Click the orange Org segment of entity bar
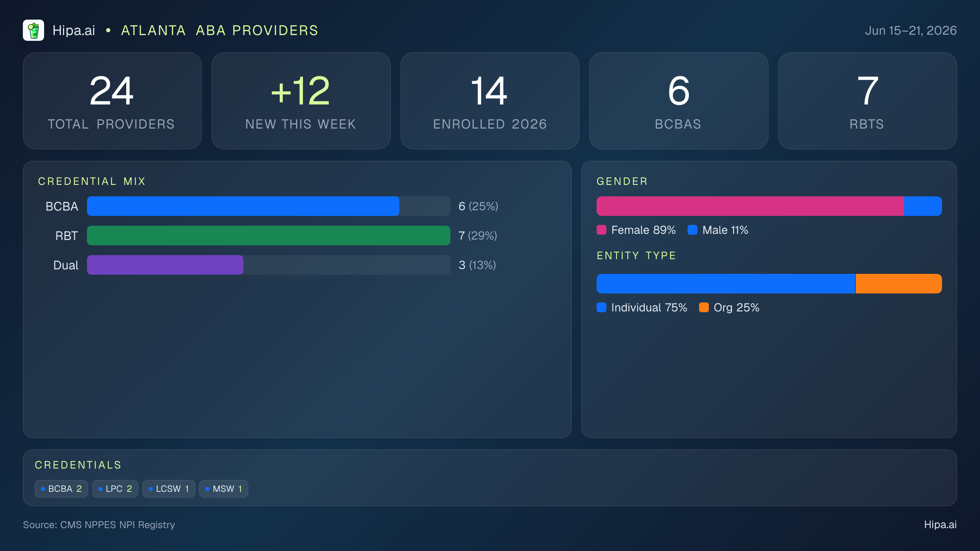This screenshot has width=980, height=551. click(899, 284)
